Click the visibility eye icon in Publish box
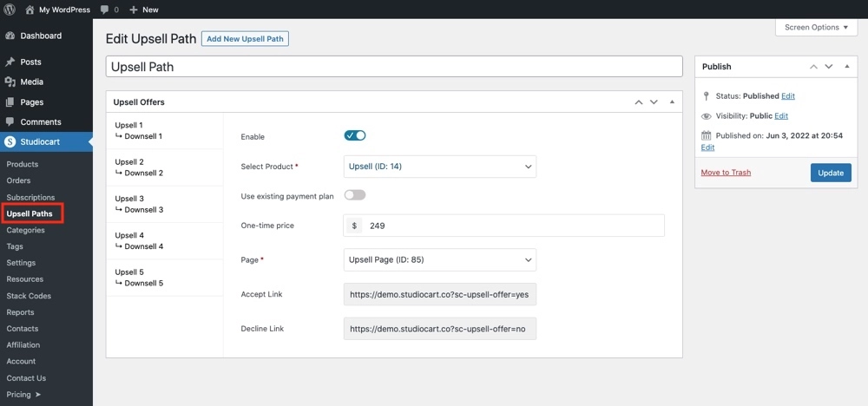 (706, 116)
